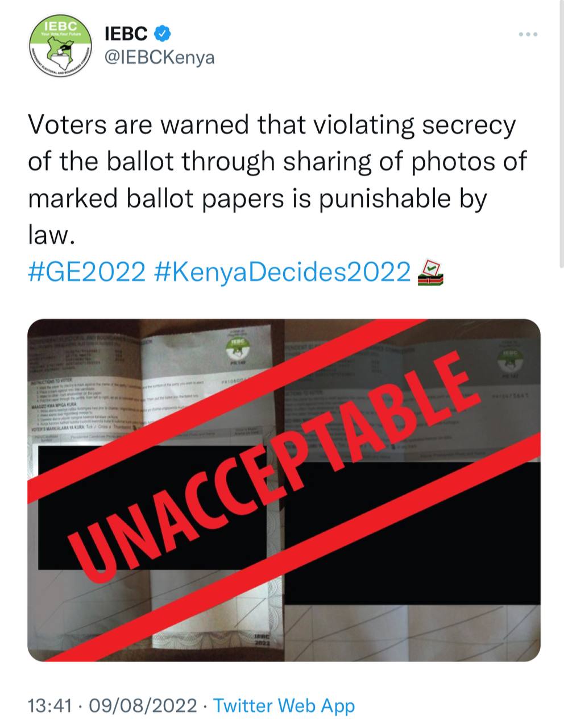The width and height of the screenshot is (568, 728).
Task: Open the IEBC profile avatar
Action: pos(61,46)
